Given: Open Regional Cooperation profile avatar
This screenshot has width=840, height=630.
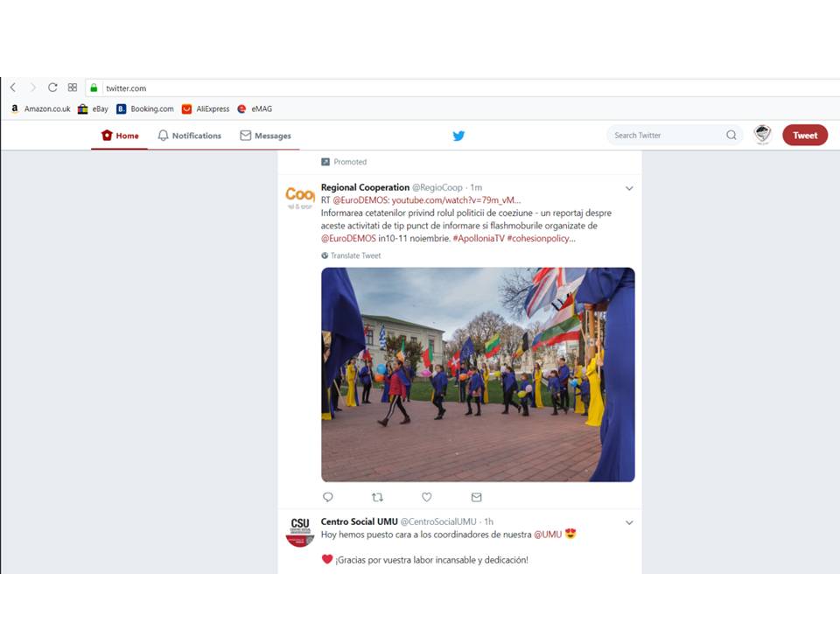Looking at the screenshot, I should [300, 198].
